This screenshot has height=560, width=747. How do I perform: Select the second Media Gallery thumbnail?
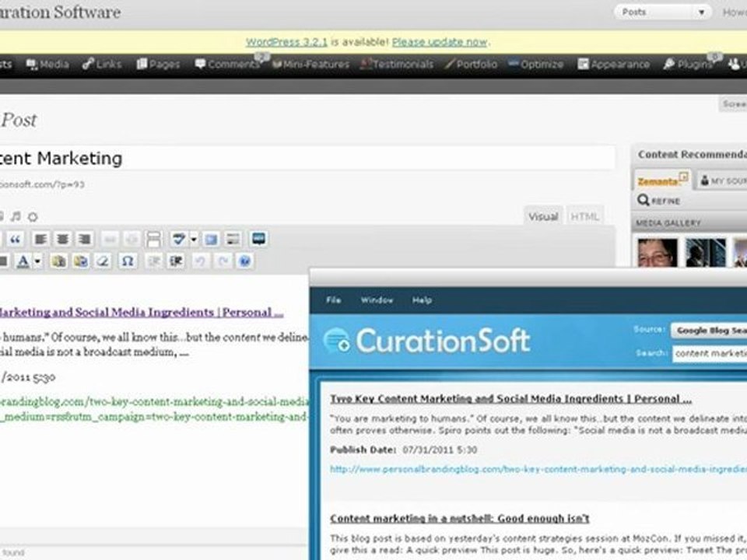coord(706,253)
